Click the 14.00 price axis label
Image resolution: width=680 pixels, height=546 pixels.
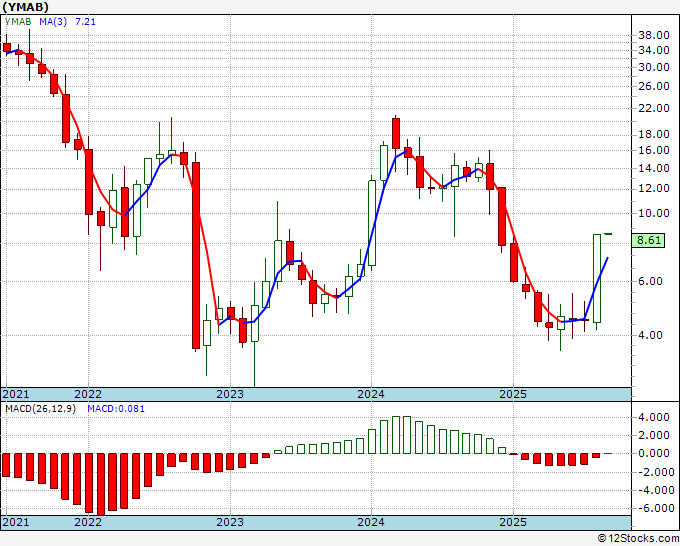[x=654, y=168]
